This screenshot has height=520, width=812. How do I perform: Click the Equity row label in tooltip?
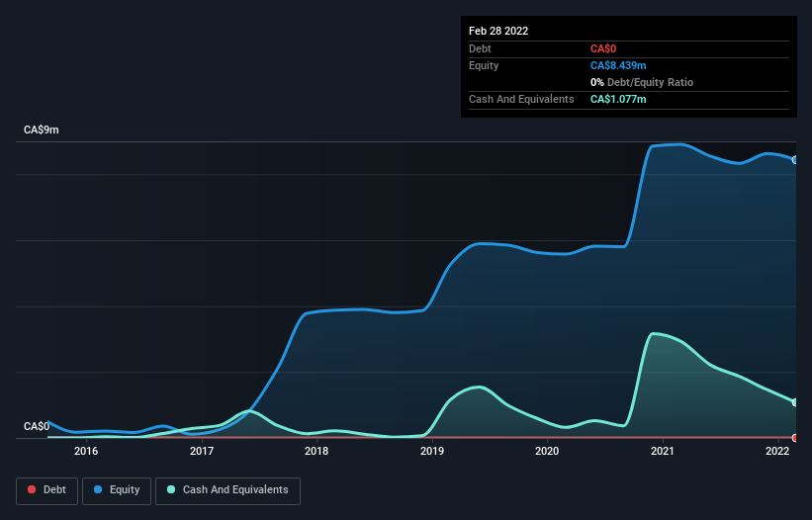(x=484, y=65)
